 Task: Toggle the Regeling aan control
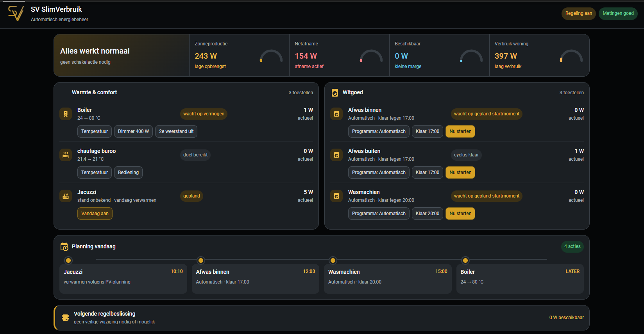[x=579, y=14]
